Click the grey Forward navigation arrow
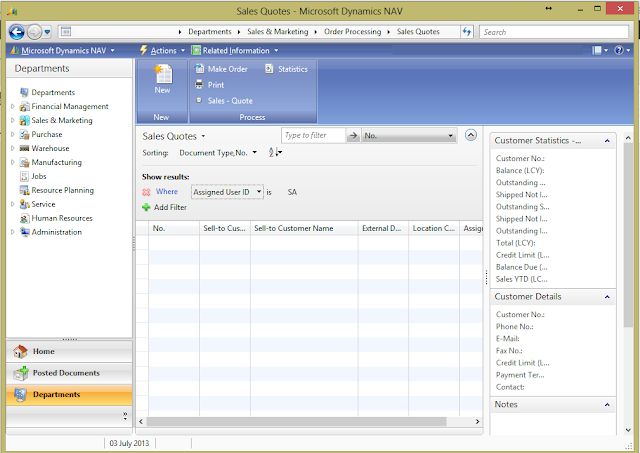 (34, 32)
